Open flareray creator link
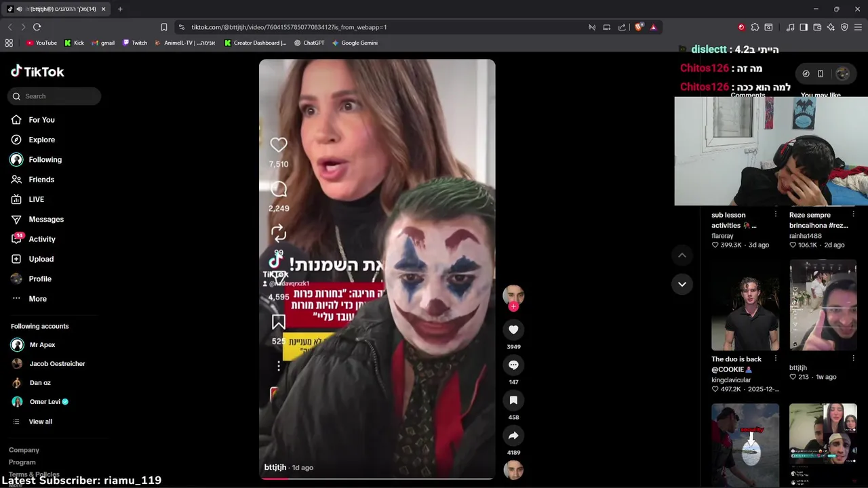This screenshot has width=868, height=488. point(722,236)
